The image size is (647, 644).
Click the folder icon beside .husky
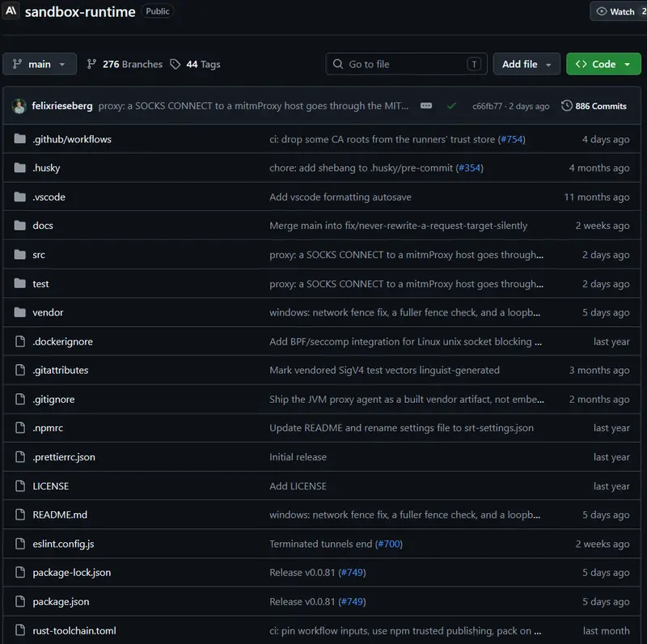(x=19, y=167)
